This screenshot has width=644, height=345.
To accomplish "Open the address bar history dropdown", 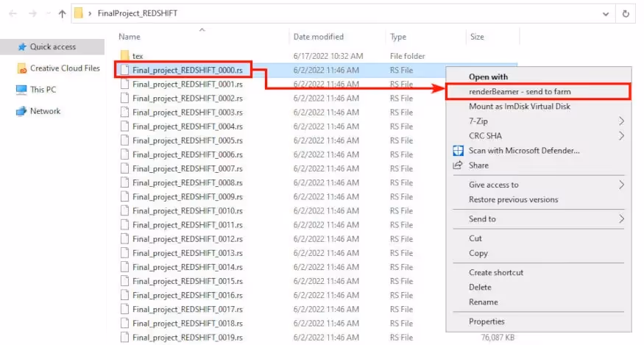I will (606, 14).
